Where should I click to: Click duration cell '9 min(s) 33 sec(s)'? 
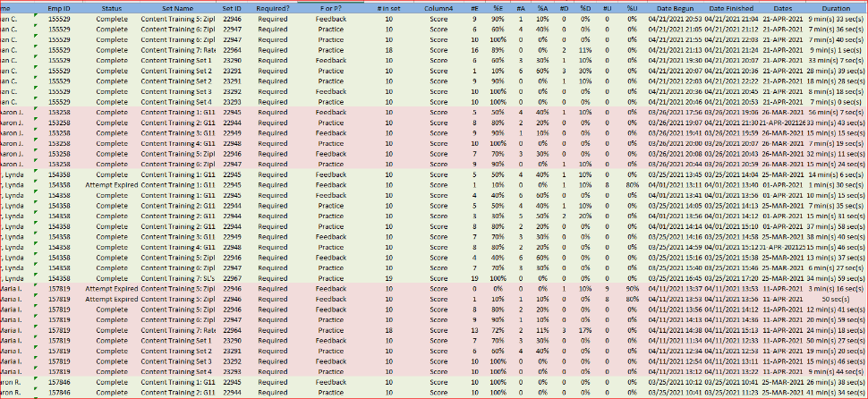coord(836,19)
